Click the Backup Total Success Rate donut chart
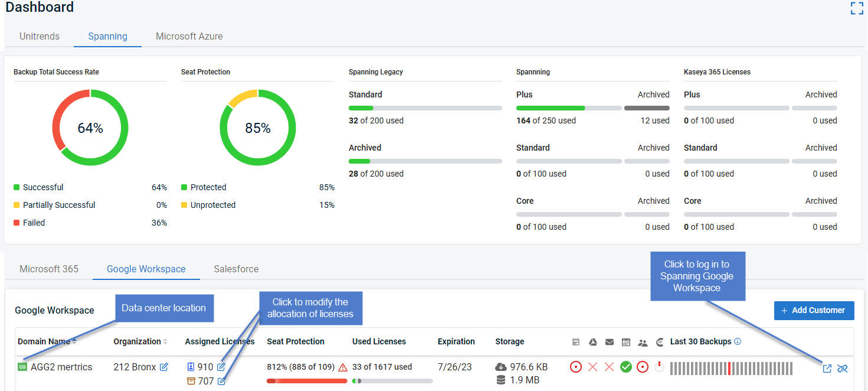This screenshot has width=868, height=391. click(90, 128)
